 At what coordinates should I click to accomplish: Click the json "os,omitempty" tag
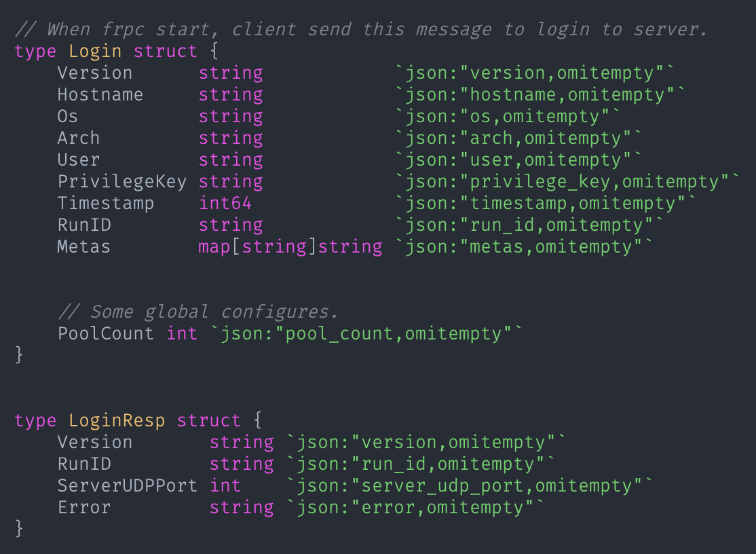[508, 116]
